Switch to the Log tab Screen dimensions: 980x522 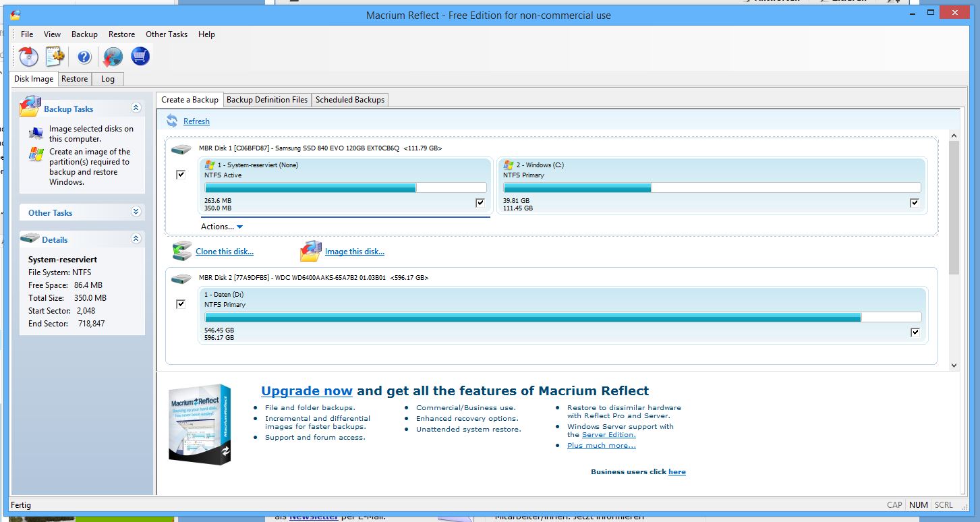coord(108,79)
